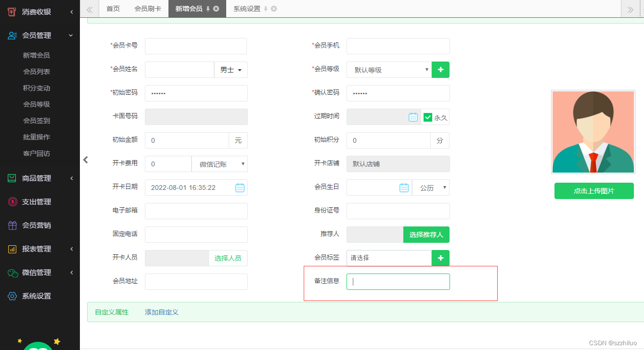Click green plus button beside 会员等级
Image resolution: width=644 pixels, height=350 pixels.
[440, 70]
